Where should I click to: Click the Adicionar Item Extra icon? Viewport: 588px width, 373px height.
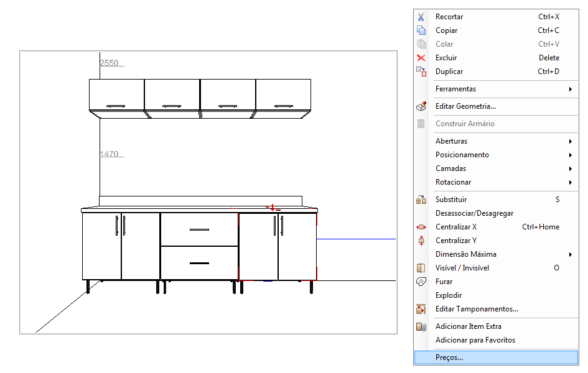(421, 326)
